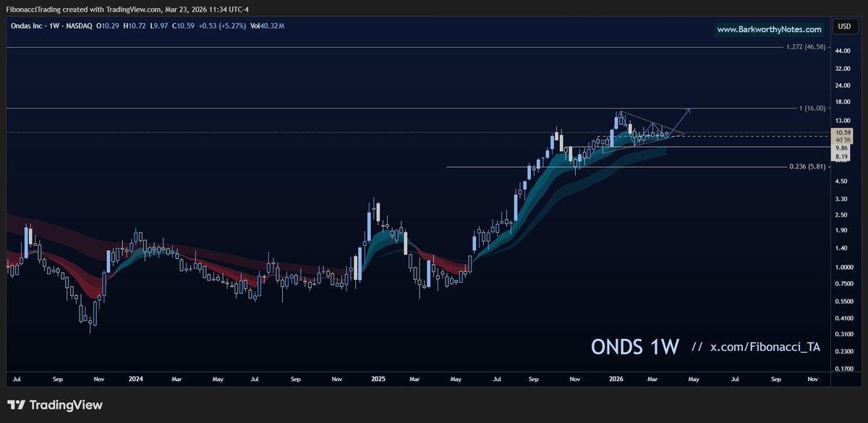Click the 8.19 price axis tag
This screenshot has height=423, width=868.
[x=841, y=156]
